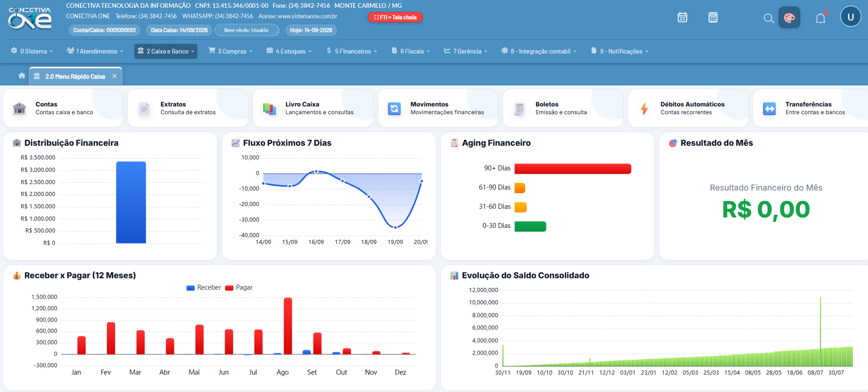
Task: Open the notifications bell icon
Action: (x=821, y=18)
